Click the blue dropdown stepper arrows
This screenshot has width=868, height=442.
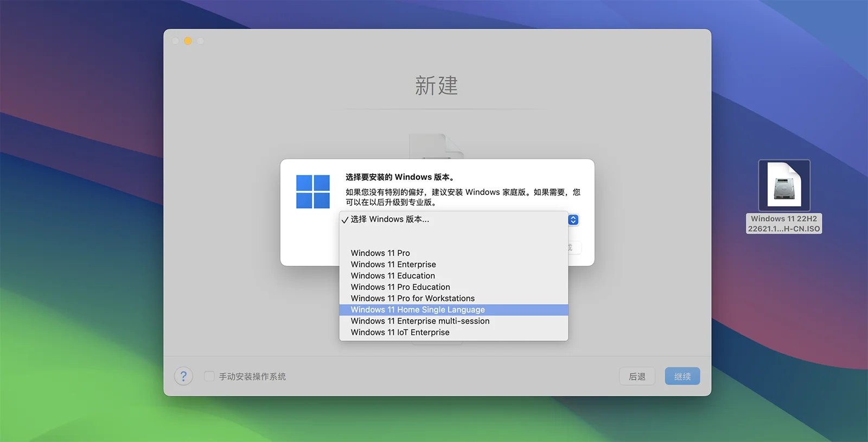573,220
